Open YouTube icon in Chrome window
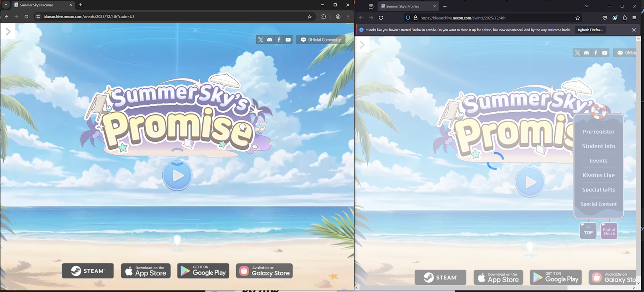 coord(288,40)
